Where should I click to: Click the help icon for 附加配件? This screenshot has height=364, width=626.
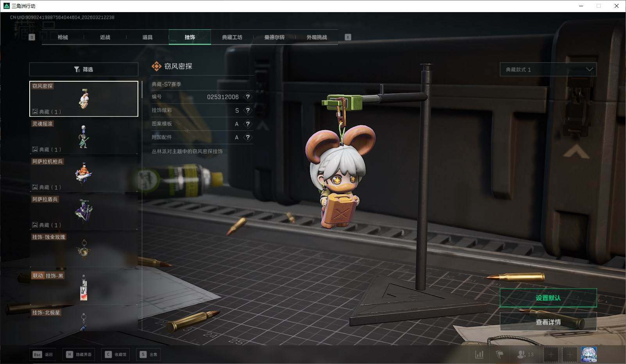(248, 137)
